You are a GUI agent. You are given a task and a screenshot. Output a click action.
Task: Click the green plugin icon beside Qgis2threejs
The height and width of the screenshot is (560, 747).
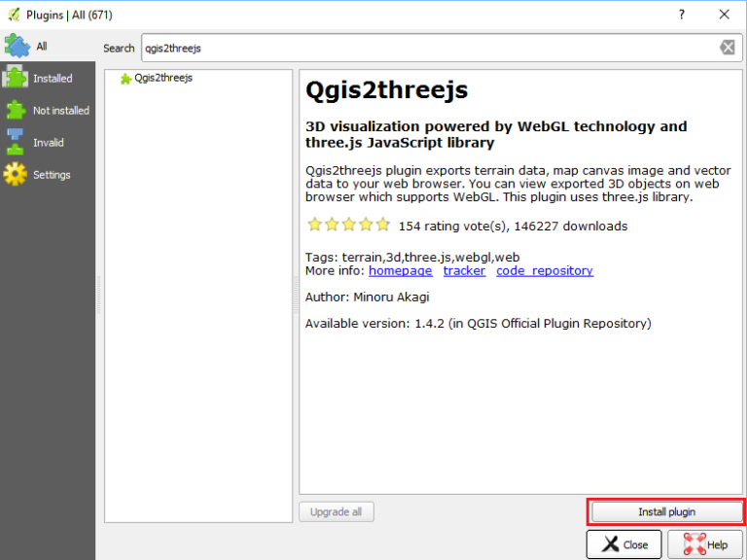(x=125, y=79)
